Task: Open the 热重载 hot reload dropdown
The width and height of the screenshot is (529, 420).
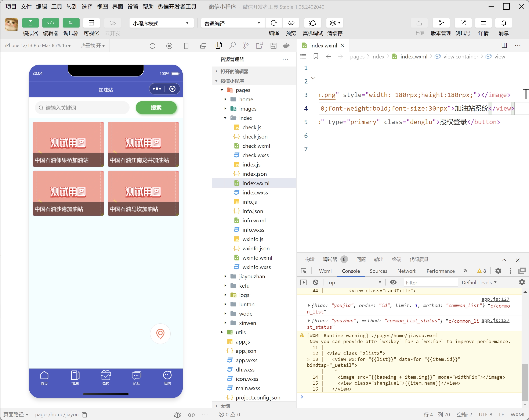Action: point(93,45)
